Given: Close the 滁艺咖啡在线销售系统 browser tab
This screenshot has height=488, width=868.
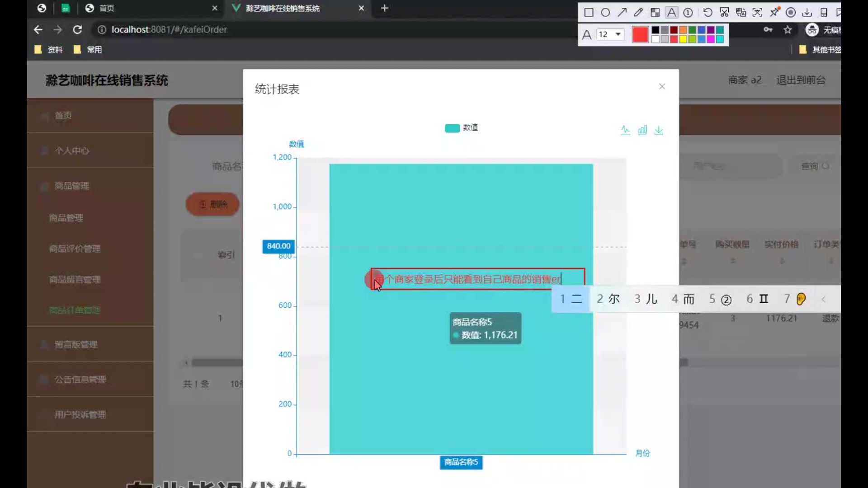Looking at the screenshot, I should [361, 8].
